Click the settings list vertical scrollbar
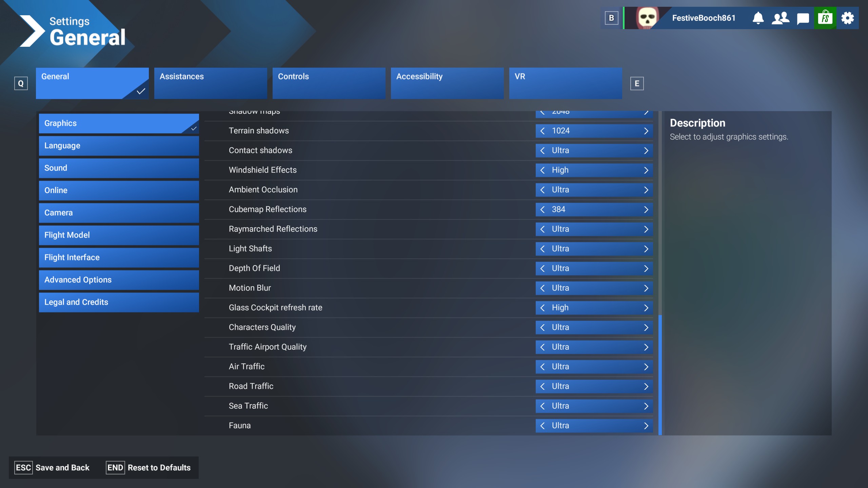This screenshot has height=488, width=868. click(x=660, y=374)
